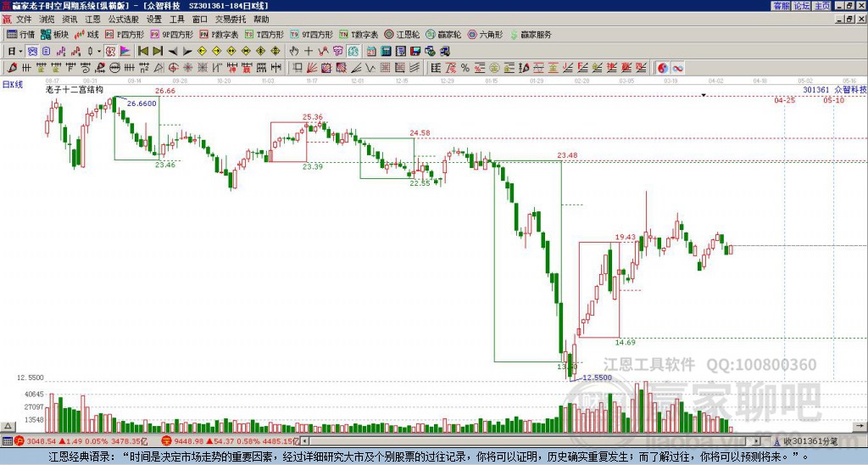Open the 浏览 menu

pos(47,20)
